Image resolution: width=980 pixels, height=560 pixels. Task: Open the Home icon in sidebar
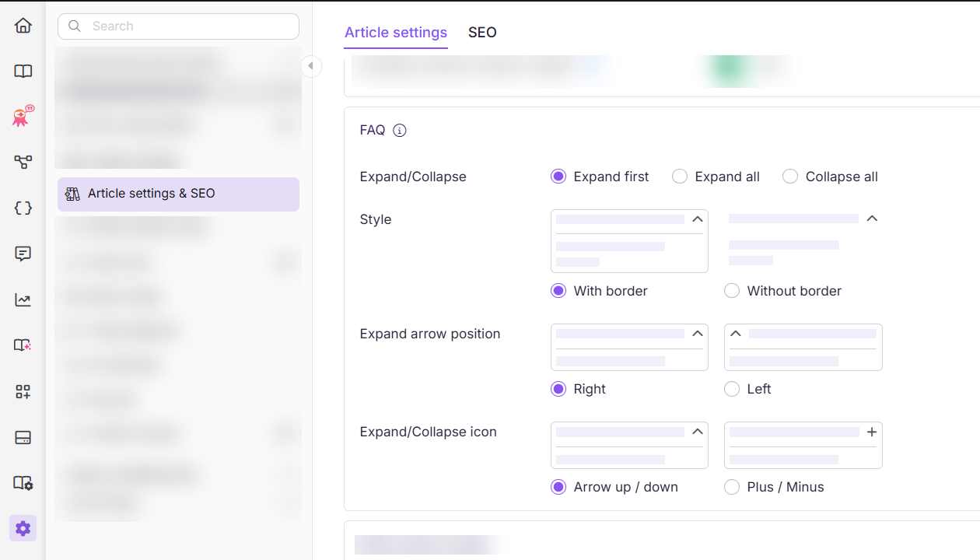pos(23,26)
